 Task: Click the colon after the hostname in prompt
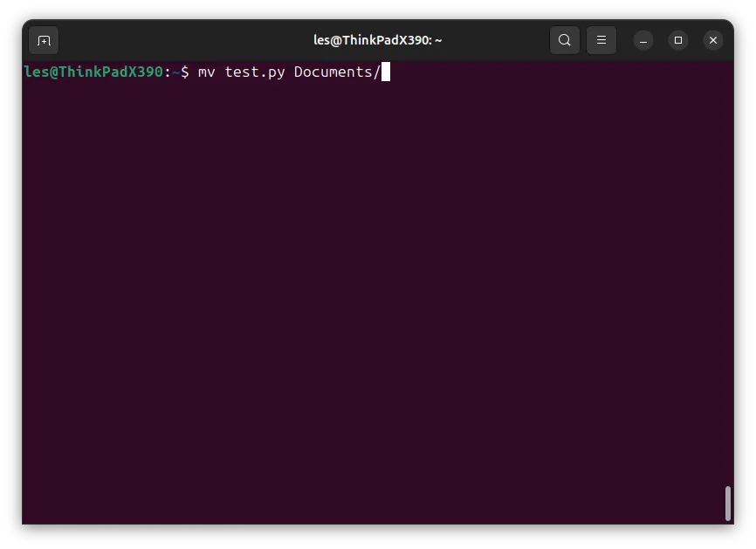point(168,72)
